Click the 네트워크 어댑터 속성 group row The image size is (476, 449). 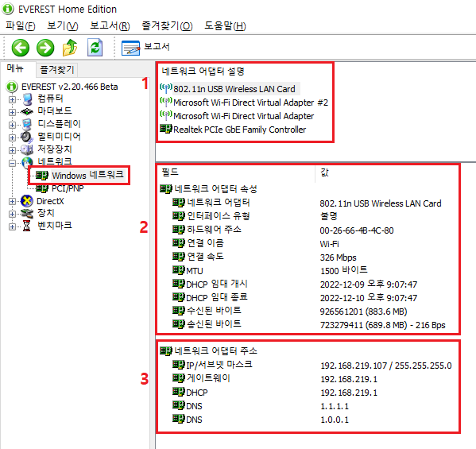[x=208, y=189]
